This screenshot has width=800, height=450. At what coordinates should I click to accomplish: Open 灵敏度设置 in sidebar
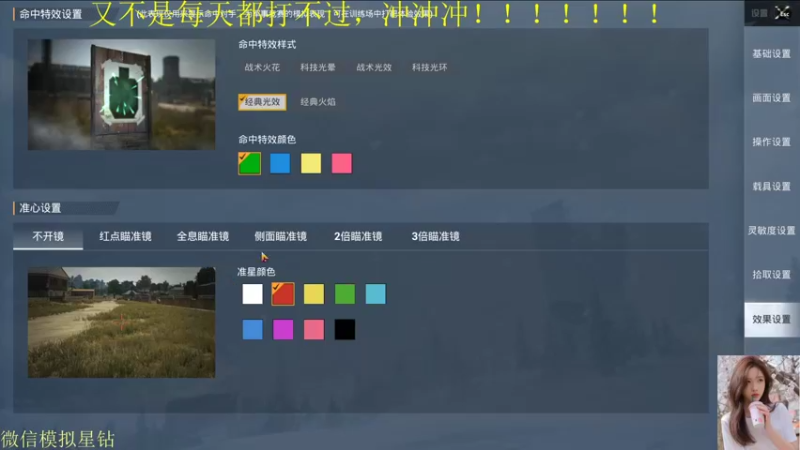[x=771, y=231]
